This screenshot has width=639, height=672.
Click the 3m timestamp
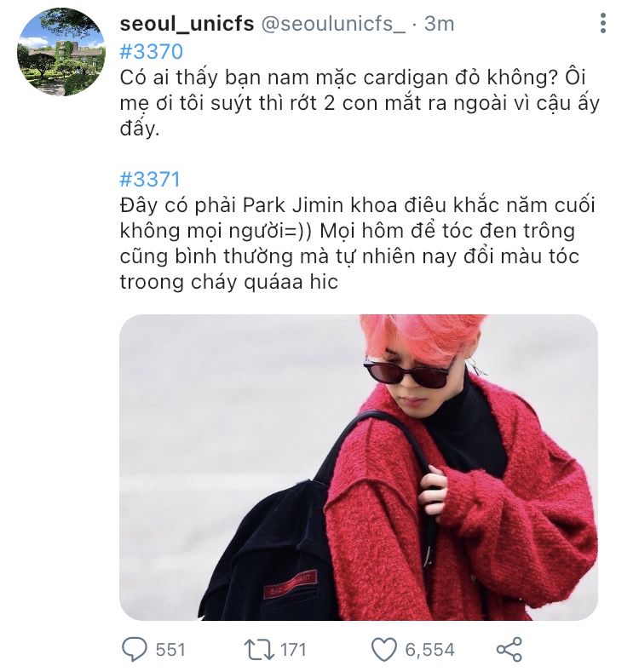tap(439, 24)
